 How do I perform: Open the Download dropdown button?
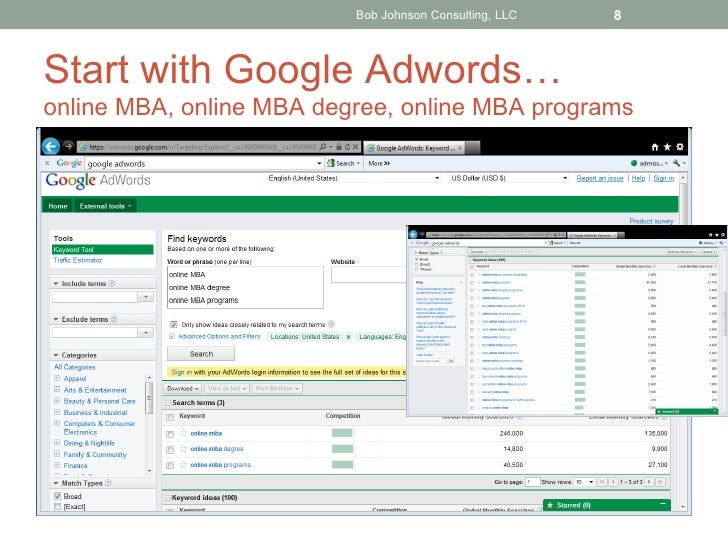[x=182, y=388]
